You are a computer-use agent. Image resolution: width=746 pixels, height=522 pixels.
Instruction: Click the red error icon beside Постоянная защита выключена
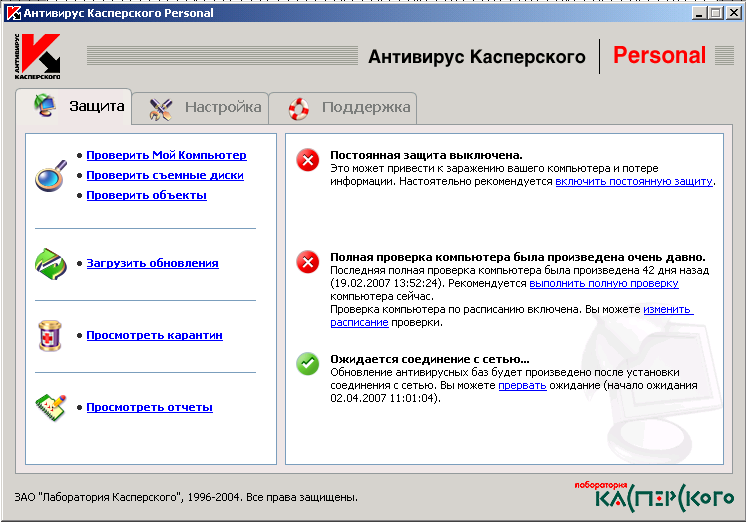pyautogui.click(x=308, y=160)
